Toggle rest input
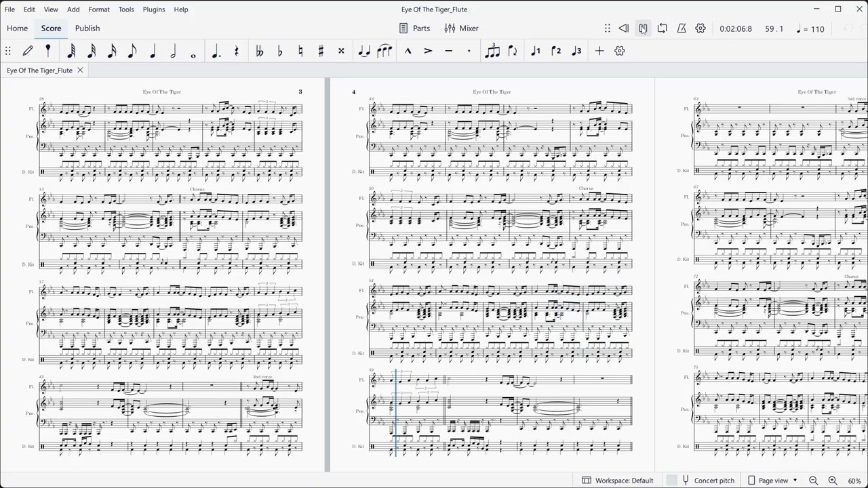 pos(237,51)
